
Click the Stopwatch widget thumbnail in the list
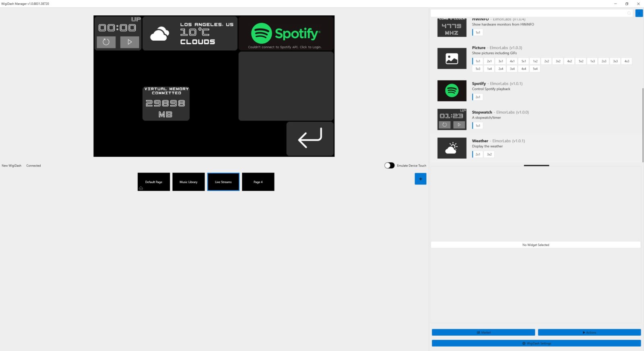(x=452, y=119)
